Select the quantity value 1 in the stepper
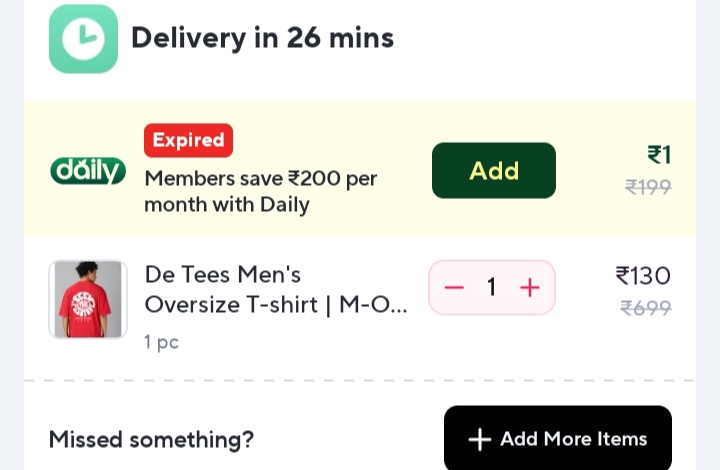 pyautogui.click(x=491, y=288)
